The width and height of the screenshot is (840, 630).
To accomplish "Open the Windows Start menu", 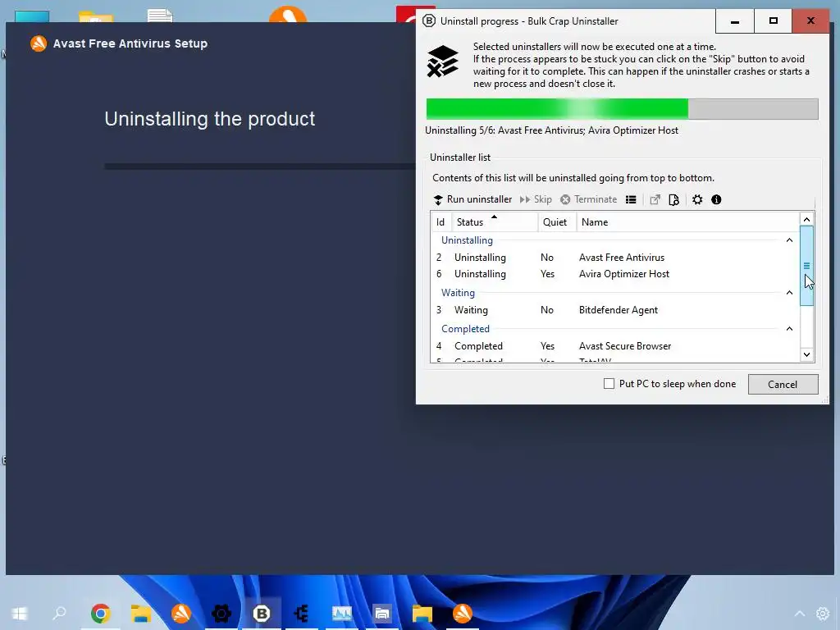I will click(20, 613).
